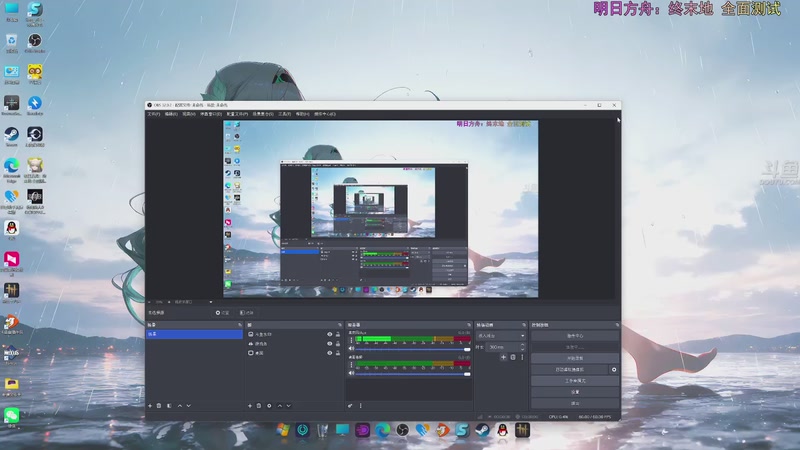Image resolution: width=800 pixels, height=450 pixels.
Task: Toggle lock for source above game capture
Action: 338,335
